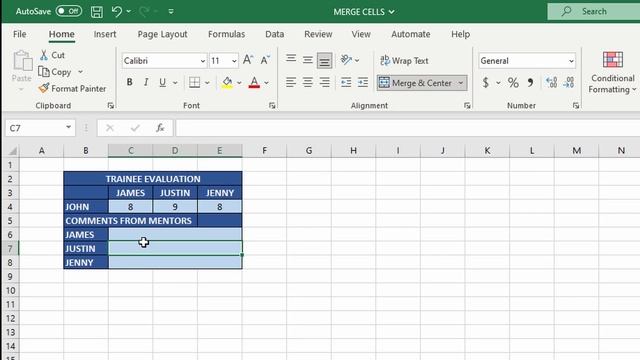Screen dimensions: 640x360
Task: Switch to Insert tab
Action: pos(105,34)
